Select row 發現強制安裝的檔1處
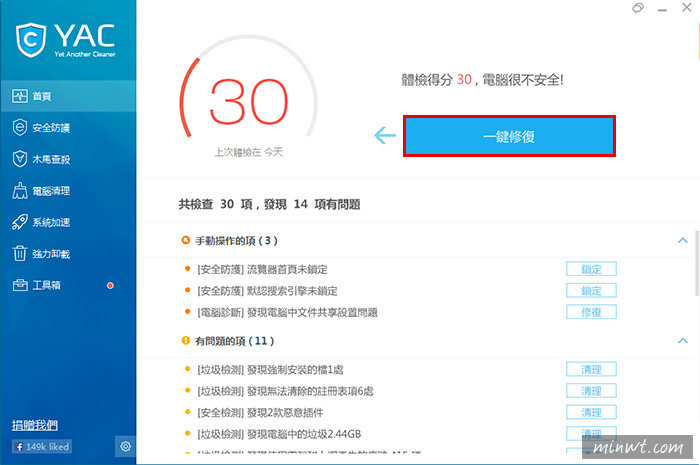 tap(271, 370)
